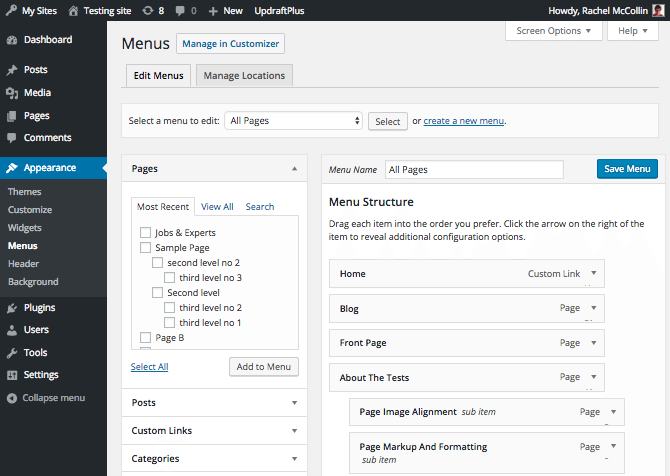The height and width of the screenshot is (476, 670).
Task: Click the Comments bubble icon in sidebar
Action: [x=12, y=138]
